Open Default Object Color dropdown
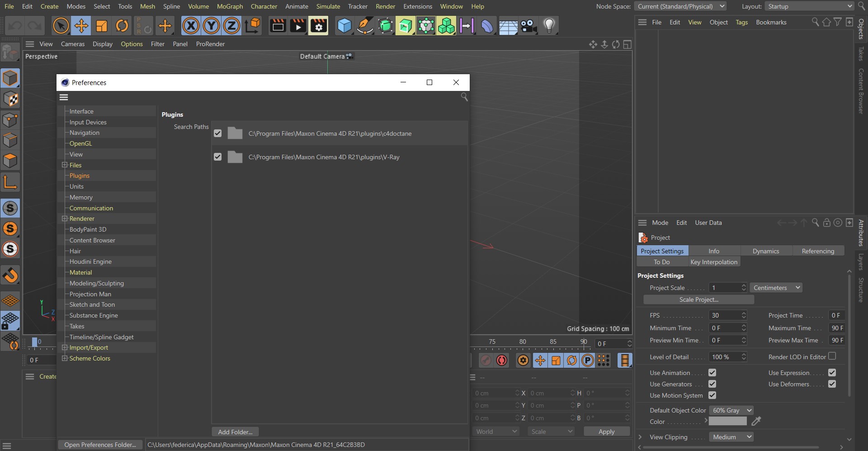 [x=731, y=410]
